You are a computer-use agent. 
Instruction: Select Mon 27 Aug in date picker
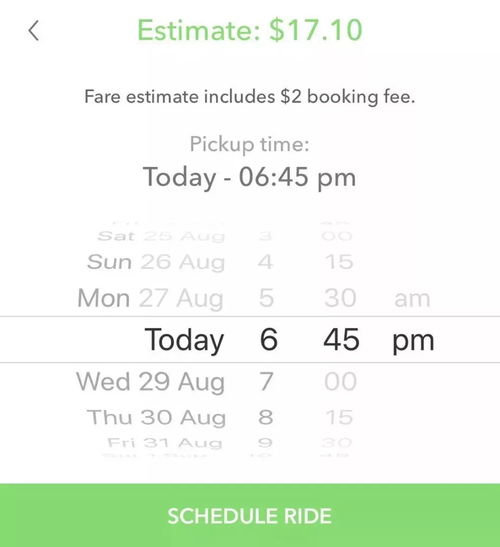pyautogui.click(x=150, y=299)
